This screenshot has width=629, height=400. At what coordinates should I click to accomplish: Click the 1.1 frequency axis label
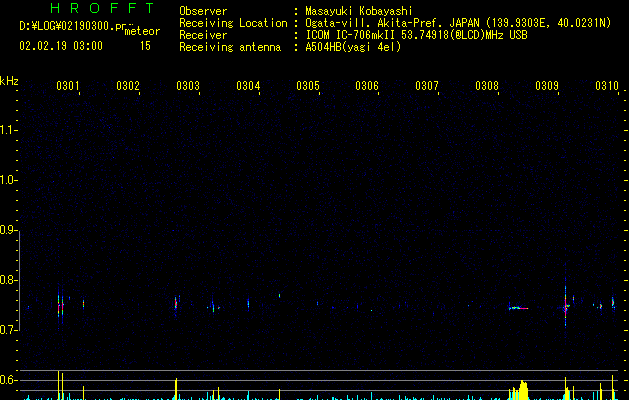[8, 130]
